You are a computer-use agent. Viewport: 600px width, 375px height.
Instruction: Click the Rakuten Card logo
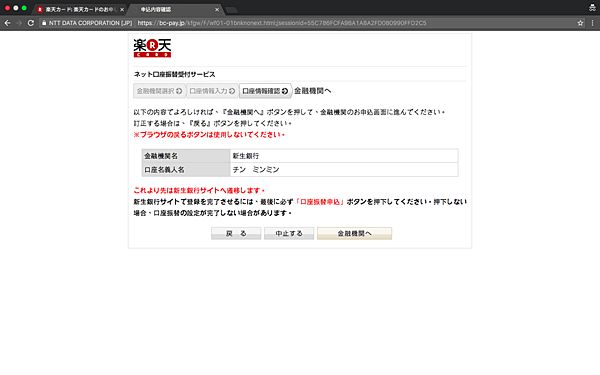(152, 48)
